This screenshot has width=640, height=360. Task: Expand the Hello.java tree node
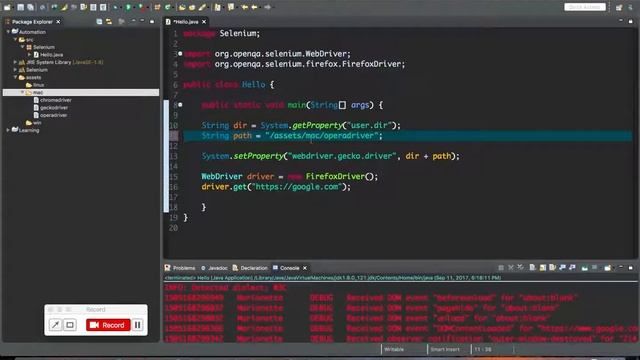coord(29,54)
